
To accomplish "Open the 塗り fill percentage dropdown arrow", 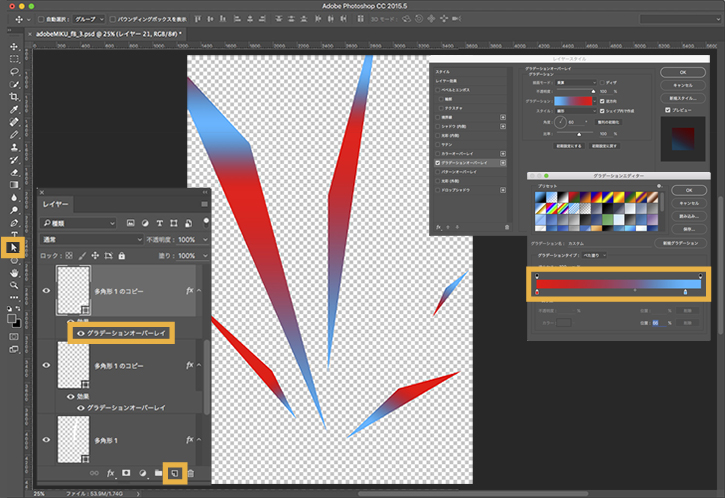I will (x=205, y=256).
